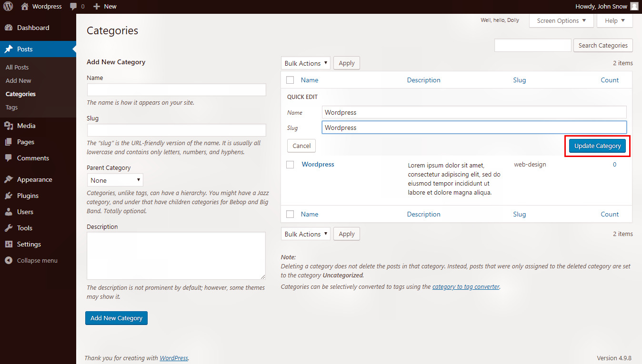Open the Settings menu label
Image resolution: width=642 pixels, height=364 pixels.
(29, 244)
